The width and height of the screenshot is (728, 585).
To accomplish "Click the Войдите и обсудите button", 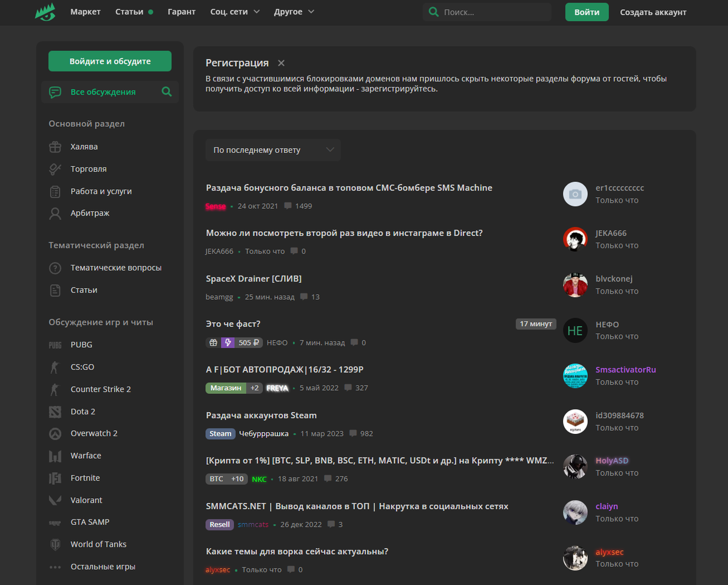I will (x=110, y=61).
